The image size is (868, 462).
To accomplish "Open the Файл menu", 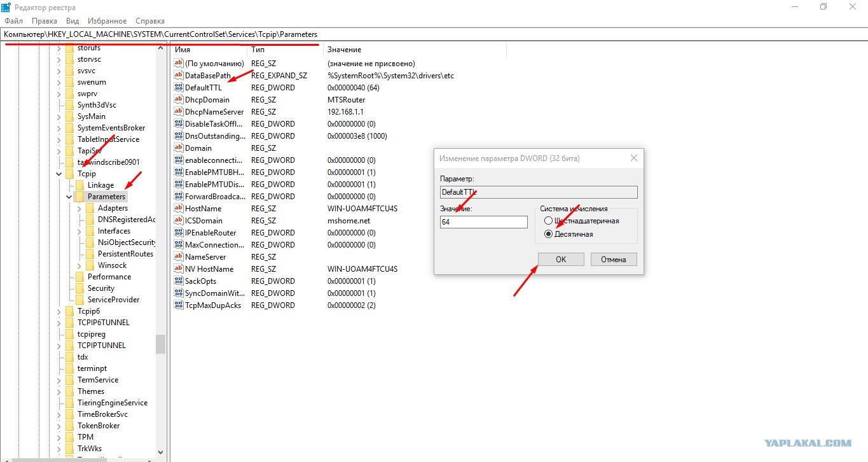I will pos(13,21).
